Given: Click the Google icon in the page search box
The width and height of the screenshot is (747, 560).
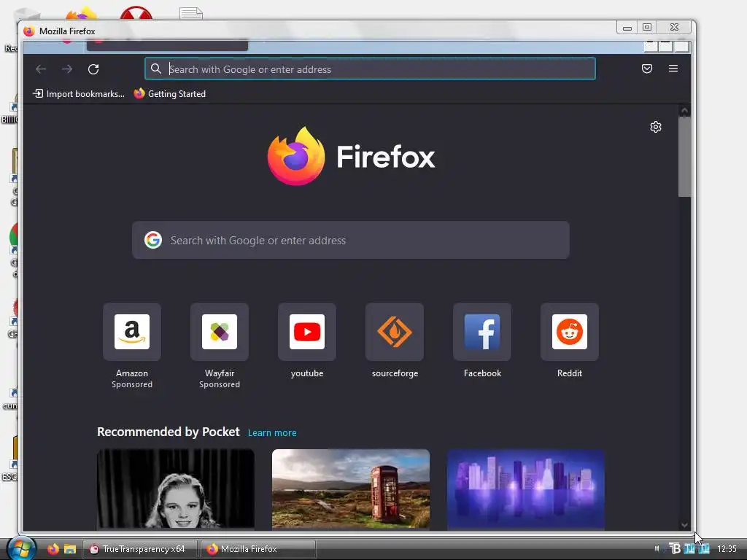Looking at the screenshot, I should [153, 240].
